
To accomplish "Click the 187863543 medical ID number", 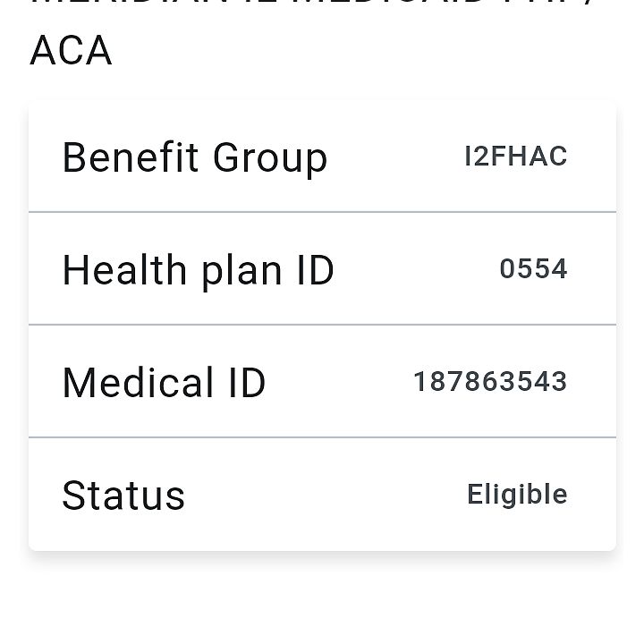I will pyautogui.click(x=490, y=382).
